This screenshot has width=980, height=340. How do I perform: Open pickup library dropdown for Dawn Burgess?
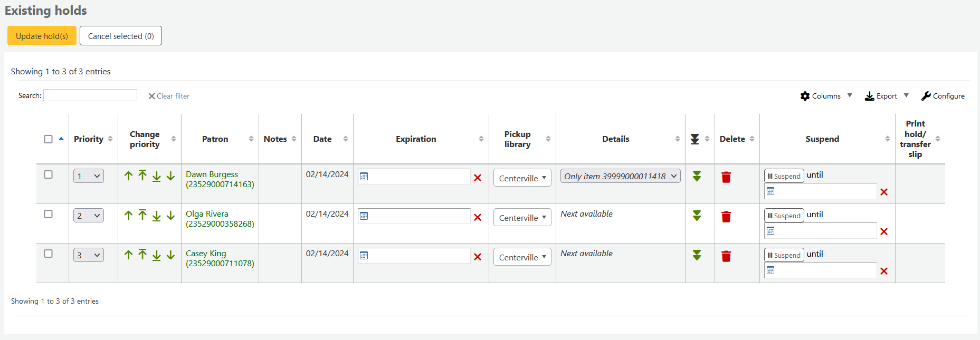522,178
